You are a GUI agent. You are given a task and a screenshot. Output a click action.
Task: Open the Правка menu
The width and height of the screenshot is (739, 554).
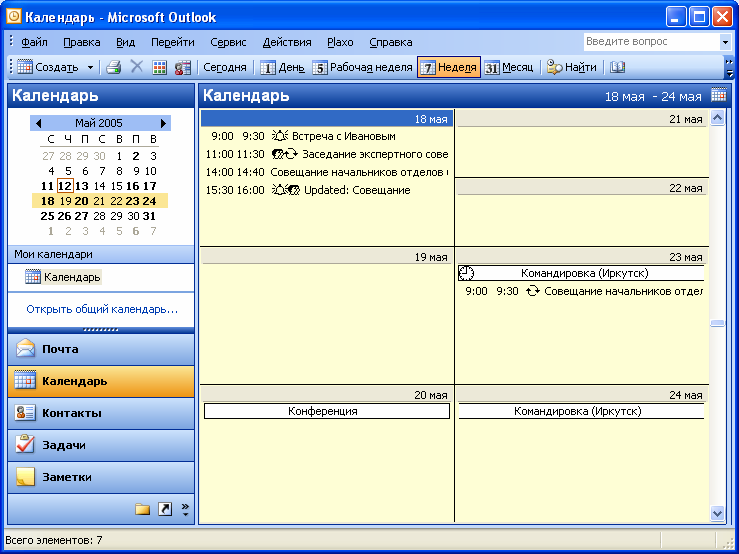pos(82,42)
